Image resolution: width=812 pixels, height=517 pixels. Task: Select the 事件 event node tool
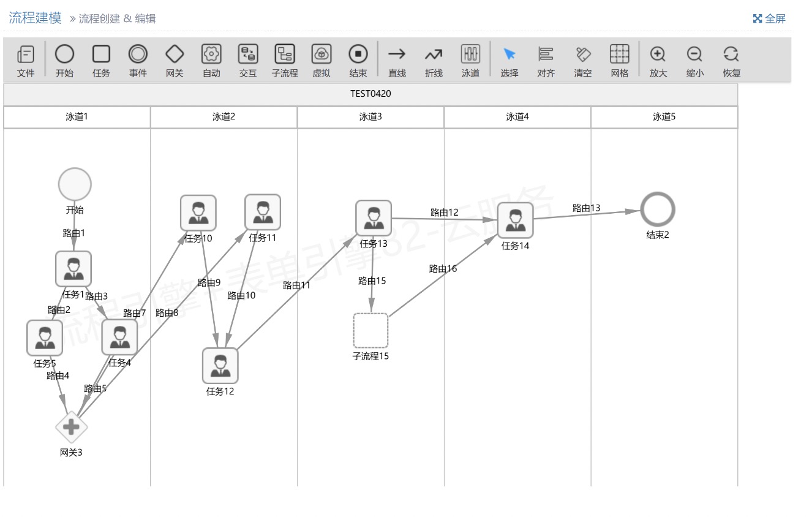pos(138,61)
